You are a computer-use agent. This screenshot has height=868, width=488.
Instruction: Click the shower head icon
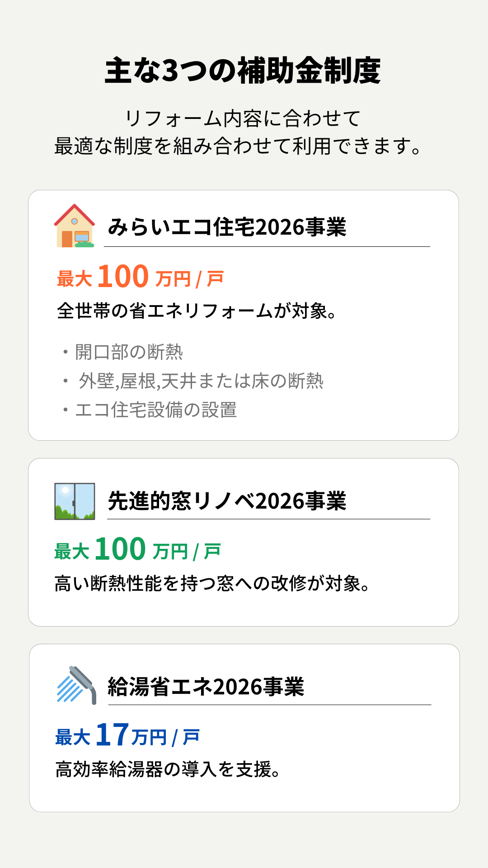click(76, 685)
